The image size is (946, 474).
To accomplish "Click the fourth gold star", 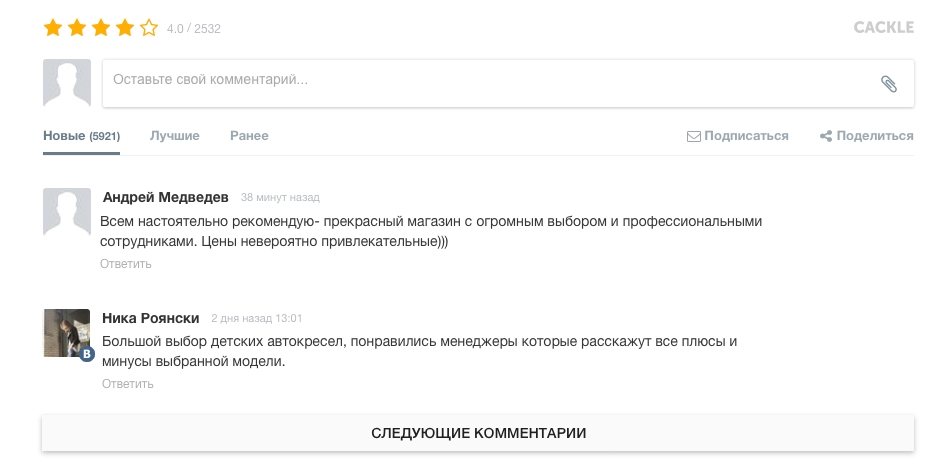I will 125,28.
